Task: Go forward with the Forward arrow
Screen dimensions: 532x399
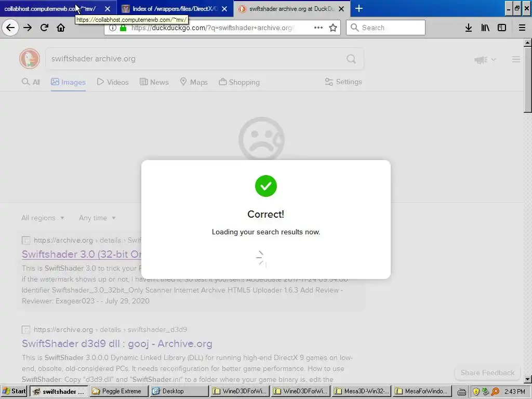Action: tap(28, 28)
